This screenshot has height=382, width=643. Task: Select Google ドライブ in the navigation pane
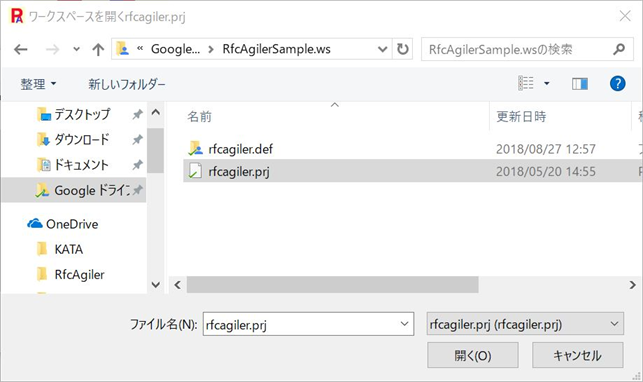point(74,190)
